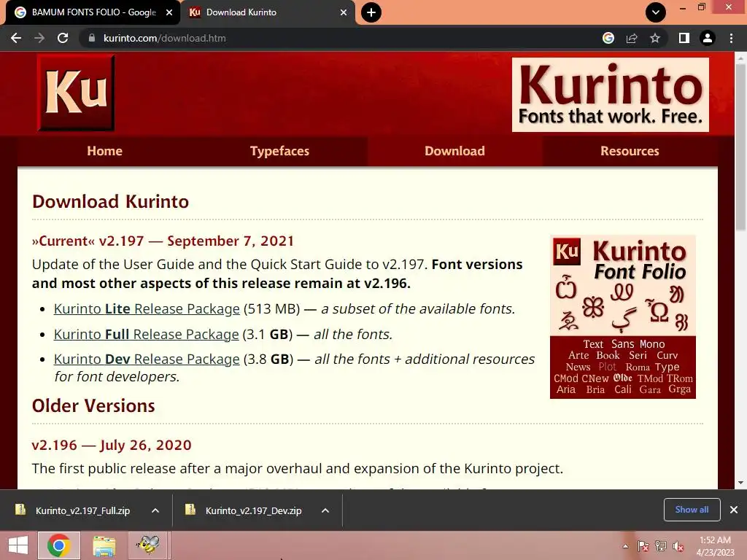Open the Resources navigation item
The width and height of the screenshot is (747, 560).
(630, 151)
